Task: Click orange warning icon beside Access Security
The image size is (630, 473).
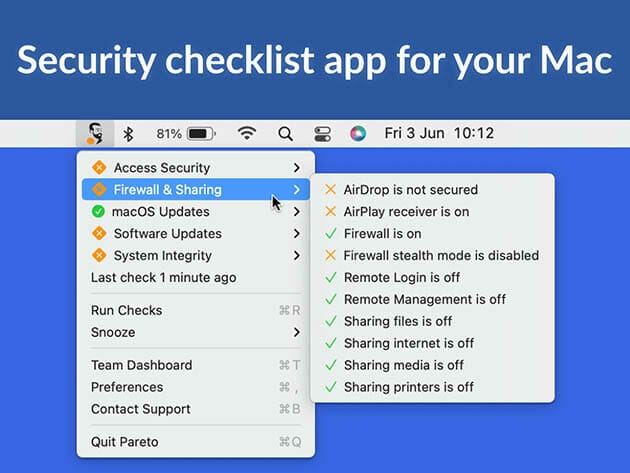Action: click(x=98, y=168)
